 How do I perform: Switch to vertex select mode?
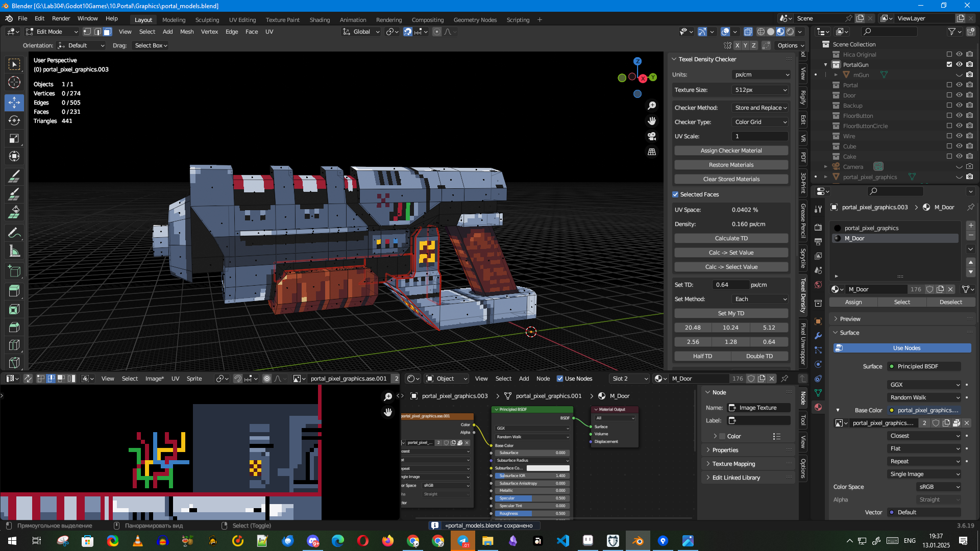87,32
